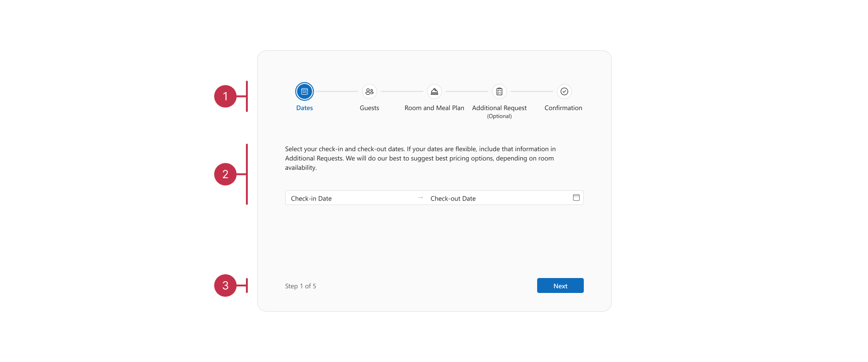Click the Dates step calendar icon

[x=304, y=91]
